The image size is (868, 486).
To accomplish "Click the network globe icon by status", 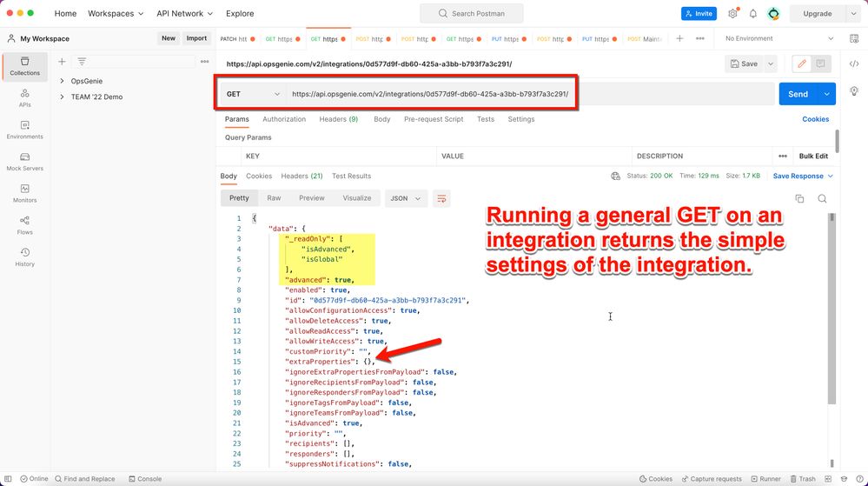I will [615, 176].
